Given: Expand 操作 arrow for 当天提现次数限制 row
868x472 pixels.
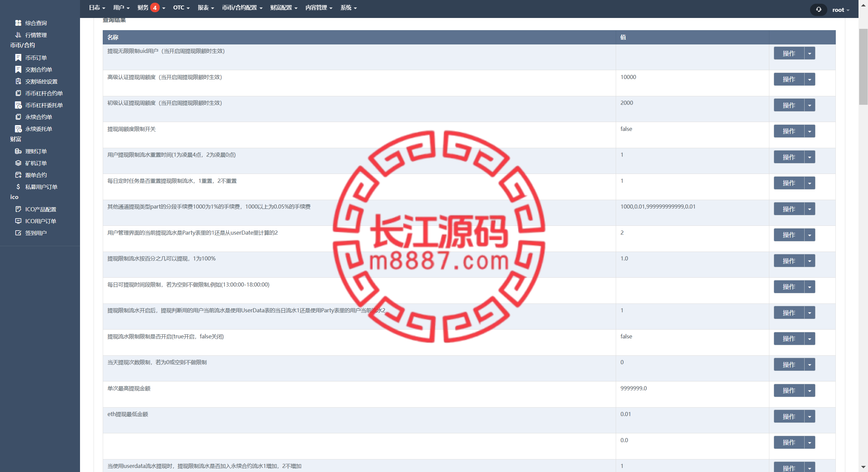Looking at the screenshot, I should 810,365.
